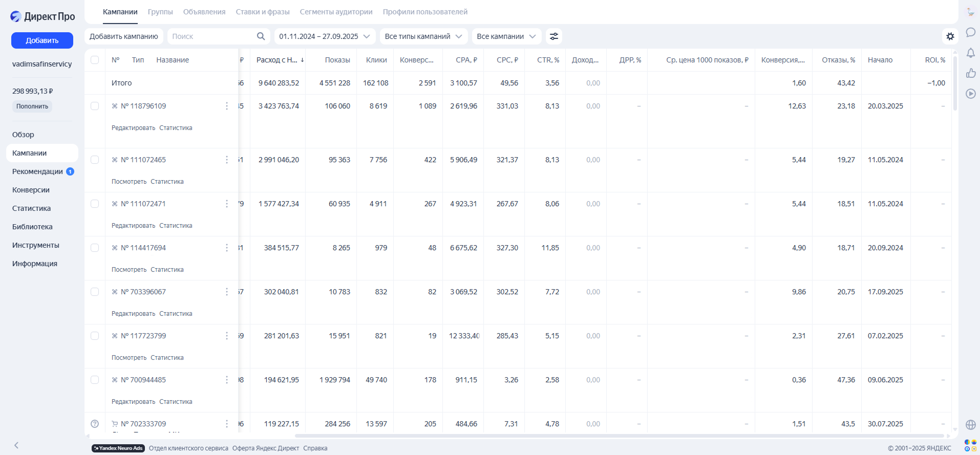
Task: Switch to the Кампании tab
Action: 120,12
